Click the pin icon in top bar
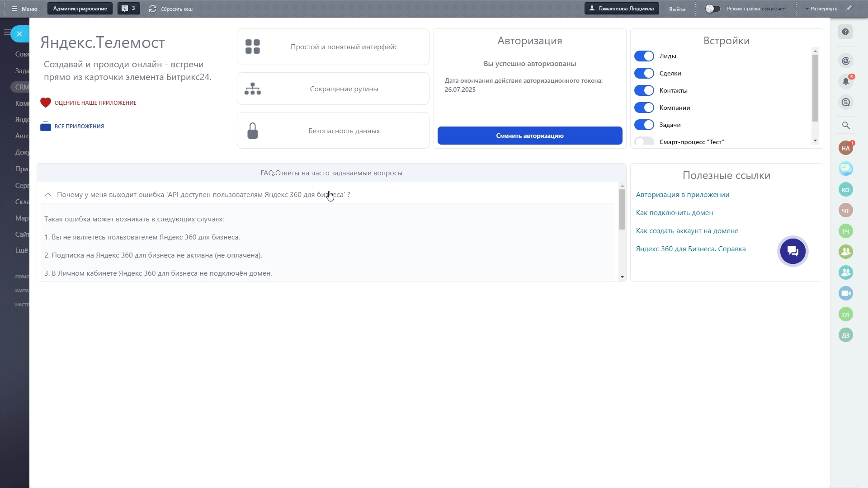The width and height of the screenshot is (868, 488). tap(849, 8)
